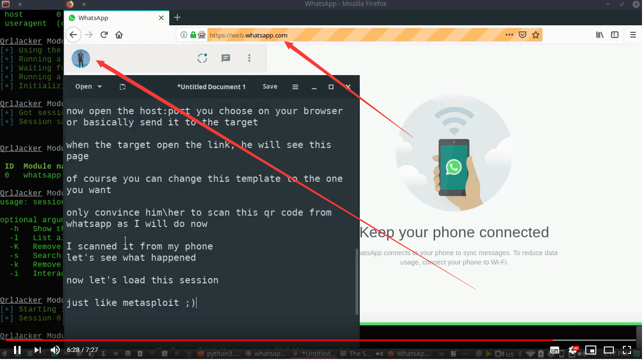Skip to next video
Screen dimensions: 644x360
click(x=38, y=350)
